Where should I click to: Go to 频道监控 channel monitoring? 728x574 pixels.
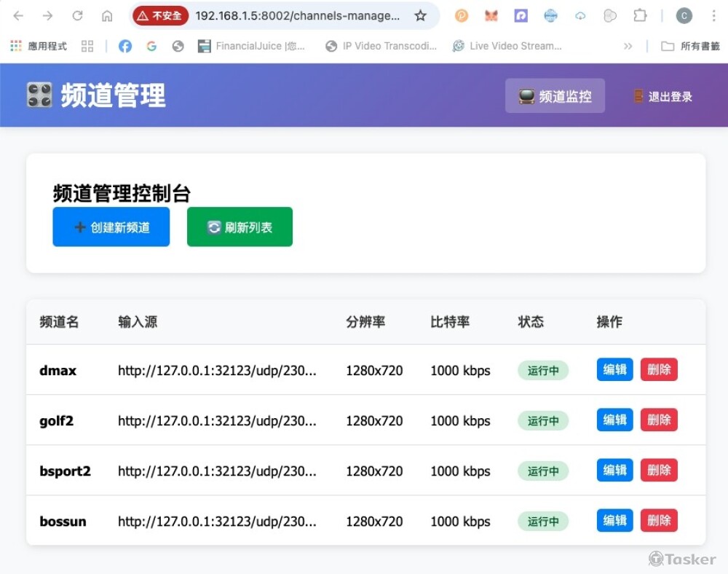click(555, 96)
